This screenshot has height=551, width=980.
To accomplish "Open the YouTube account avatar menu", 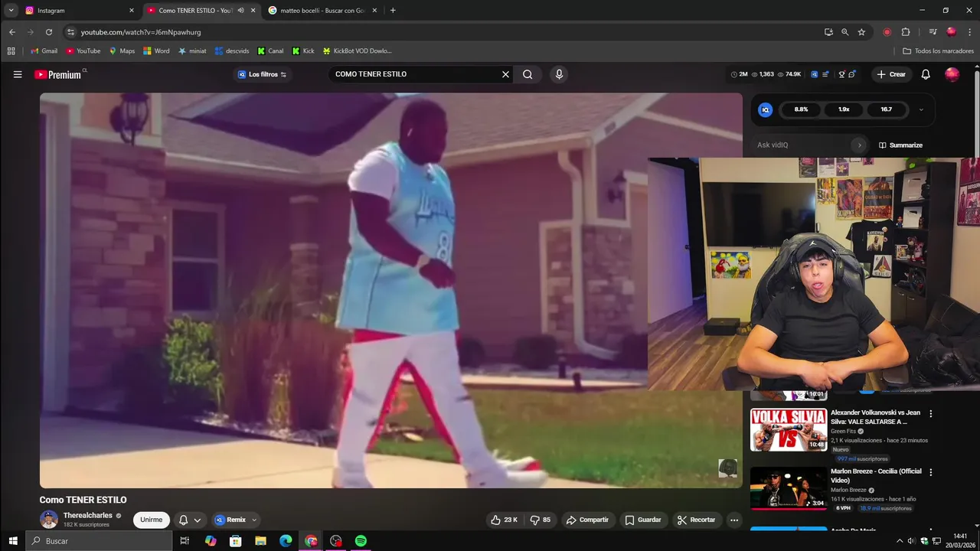I will pyautogui.click(x=952, y=74).
